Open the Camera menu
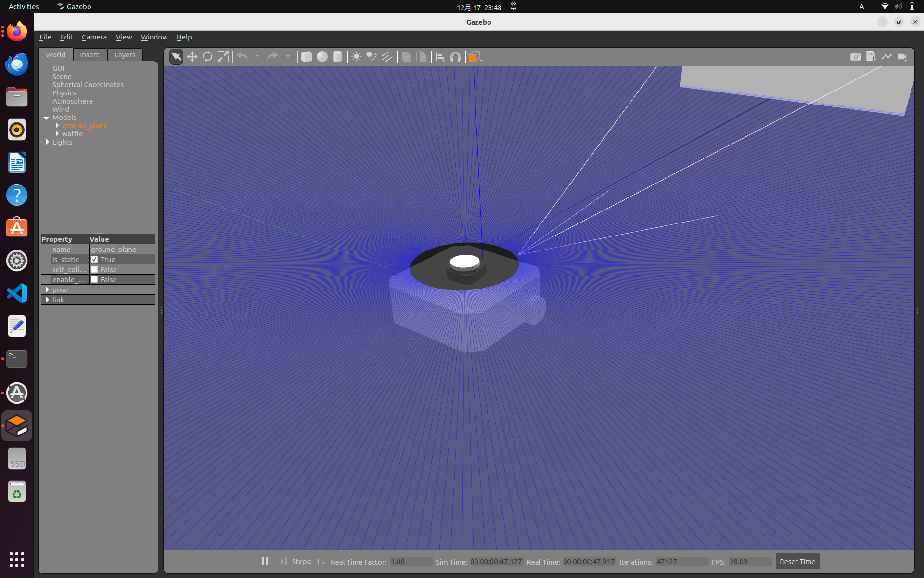 (x=94, y=37)
